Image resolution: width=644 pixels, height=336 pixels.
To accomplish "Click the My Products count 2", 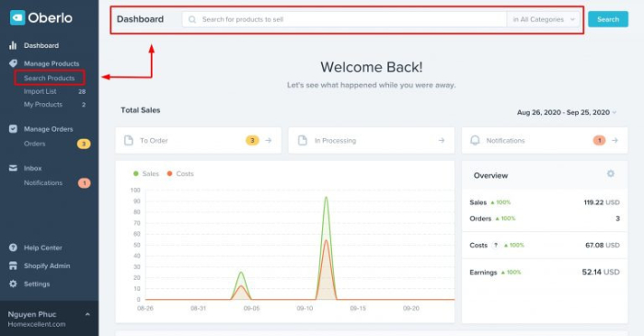I will [84, 105].
